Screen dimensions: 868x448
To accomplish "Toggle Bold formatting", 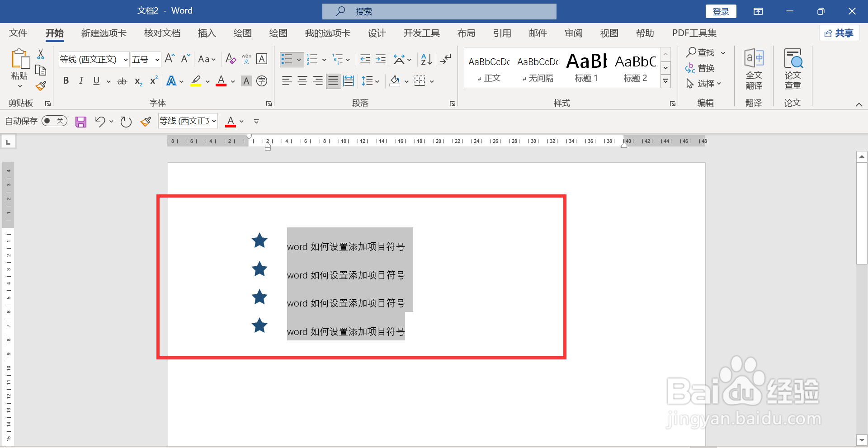I will pyautogui.click(x=66, y=81).
